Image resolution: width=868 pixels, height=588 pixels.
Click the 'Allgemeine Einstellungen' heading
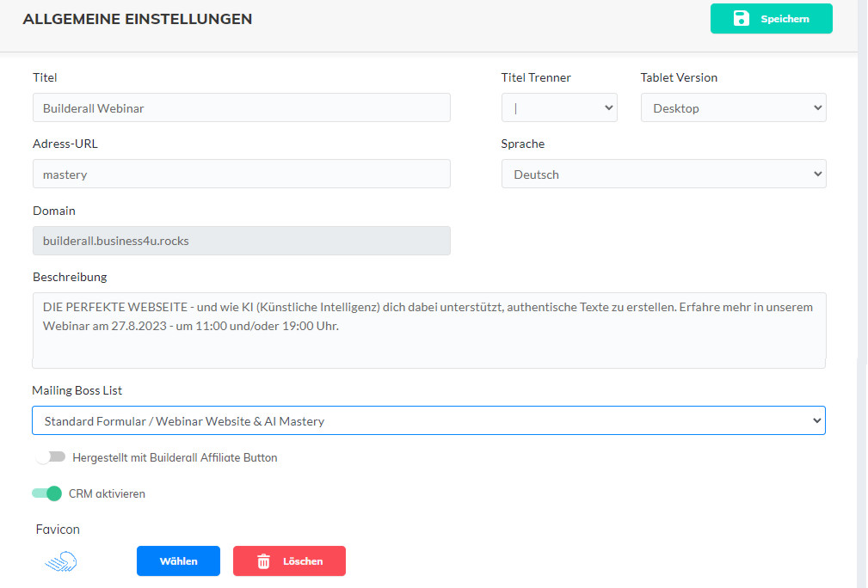click(138, 19)
